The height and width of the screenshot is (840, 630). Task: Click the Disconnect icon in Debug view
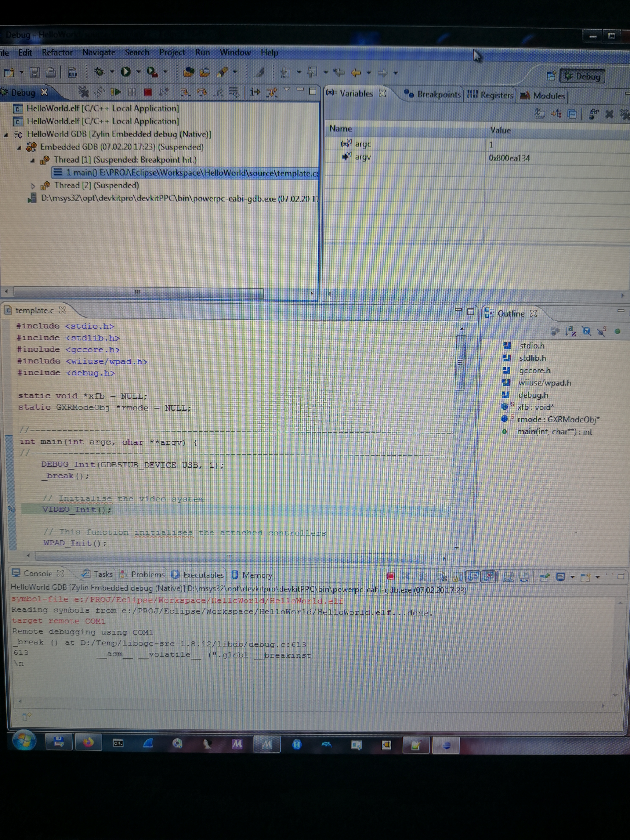click(x=164, y=92)
